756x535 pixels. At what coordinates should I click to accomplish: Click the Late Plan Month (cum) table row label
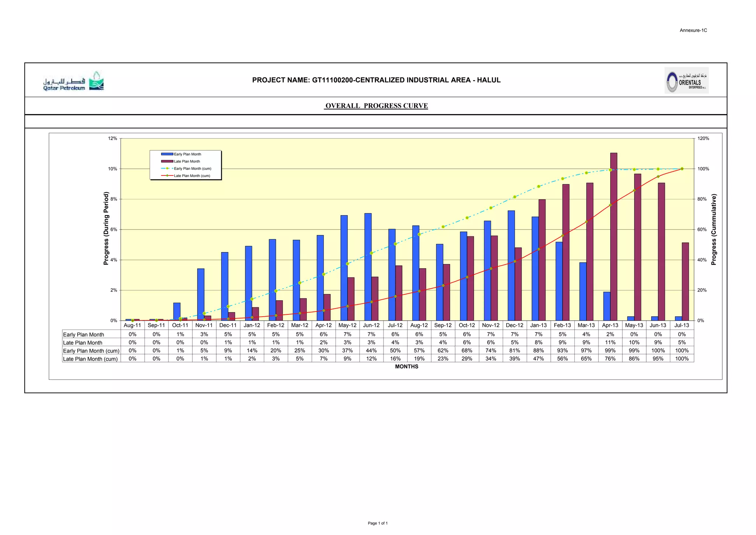click(90, 359)
